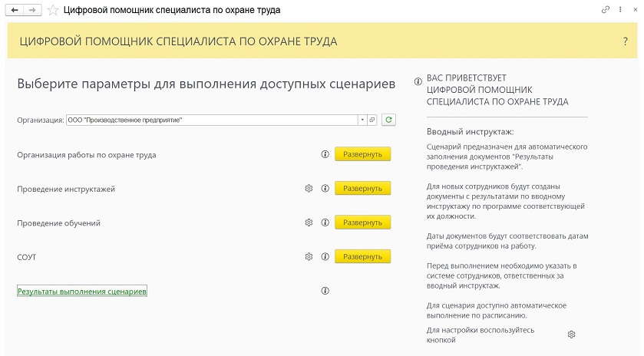Screen dimensions: 644x356
Task: Show info for Организация работы по охране труда
Action: (x=325, y=154)
